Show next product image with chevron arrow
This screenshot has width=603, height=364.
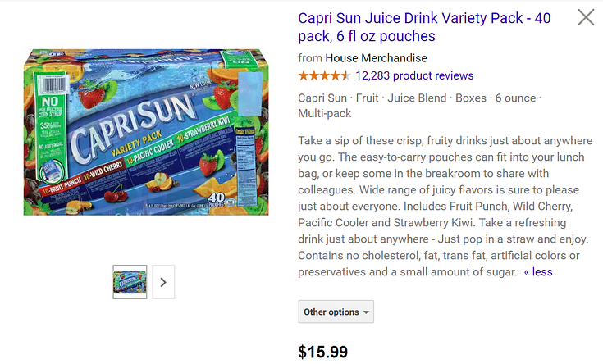163,282
